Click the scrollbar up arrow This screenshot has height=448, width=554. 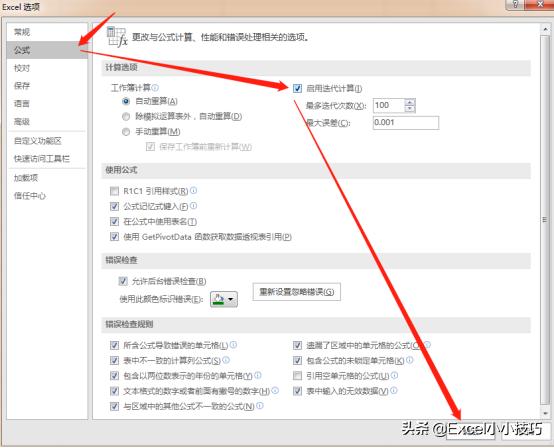(x=545, y=30)
